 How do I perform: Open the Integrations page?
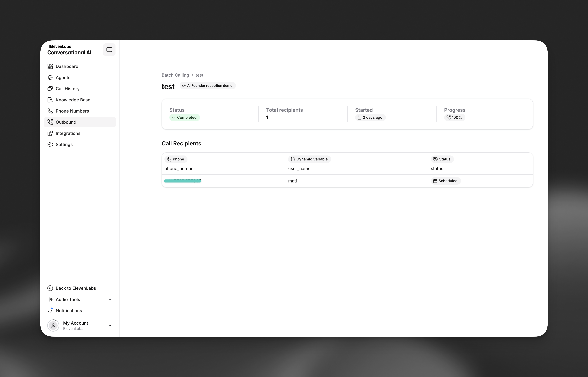click(68, 133)
